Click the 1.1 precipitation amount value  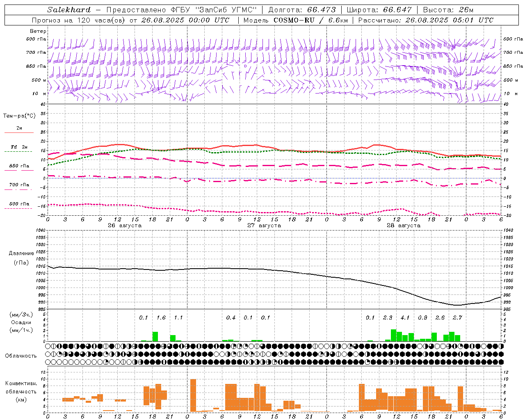click(x=178, y=318)
